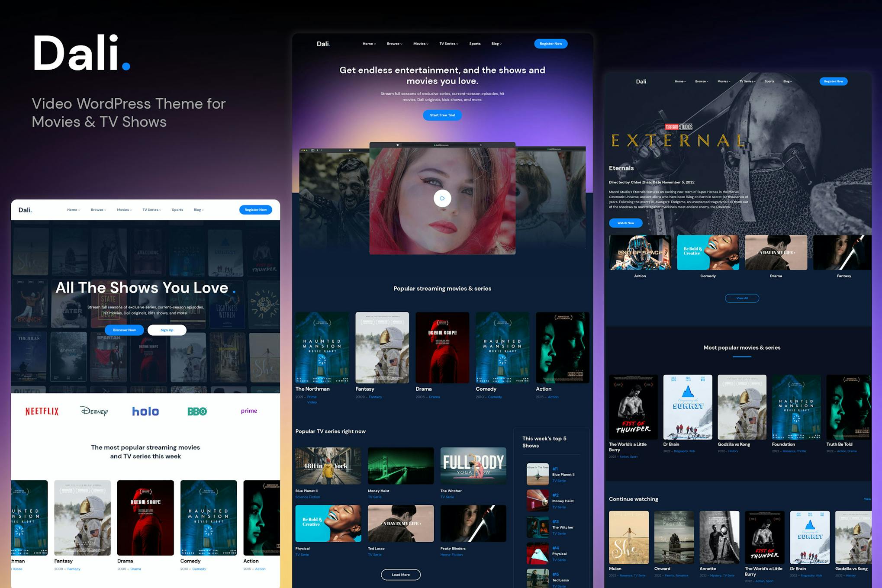Open BBO brand logo
The image size is (882, 588).
197,411
